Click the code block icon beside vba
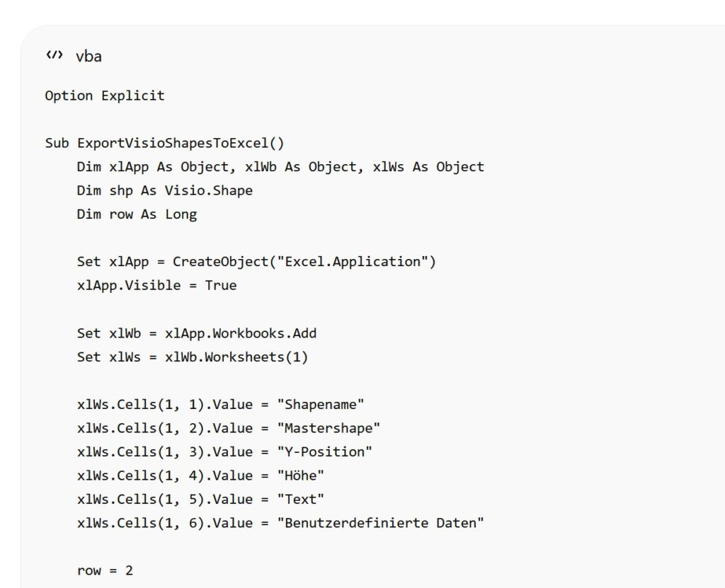This screenshot has height=588, width=725. 55,55
